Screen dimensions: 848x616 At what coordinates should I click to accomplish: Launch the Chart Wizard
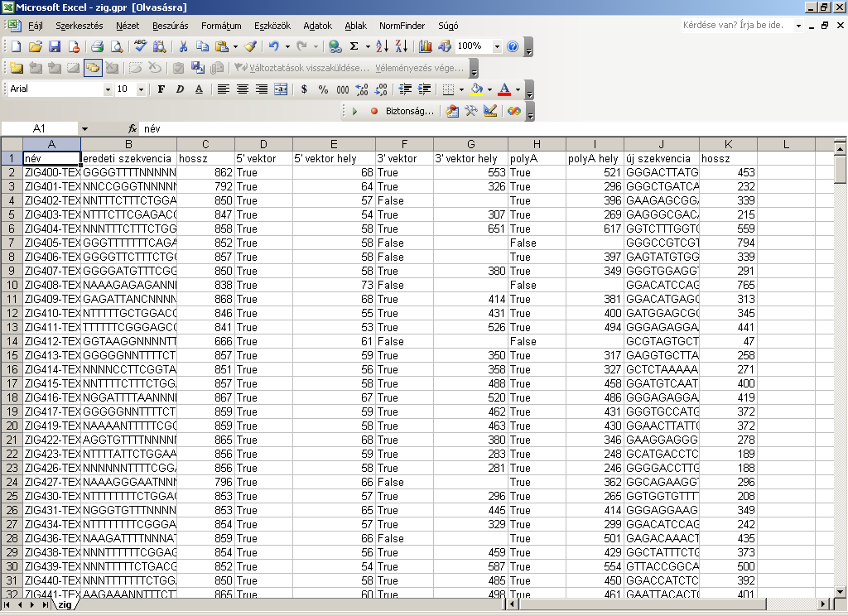426,46
